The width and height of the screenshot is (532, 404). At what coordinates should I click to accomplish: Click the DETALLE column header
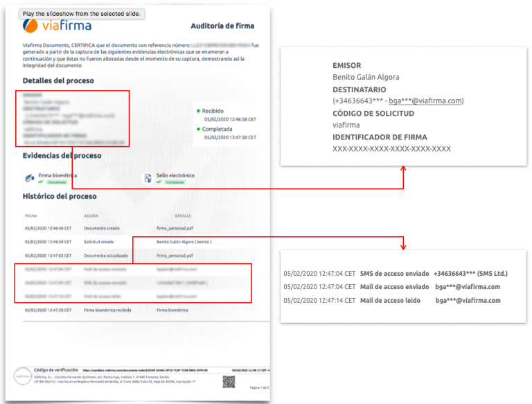point(183,216)
